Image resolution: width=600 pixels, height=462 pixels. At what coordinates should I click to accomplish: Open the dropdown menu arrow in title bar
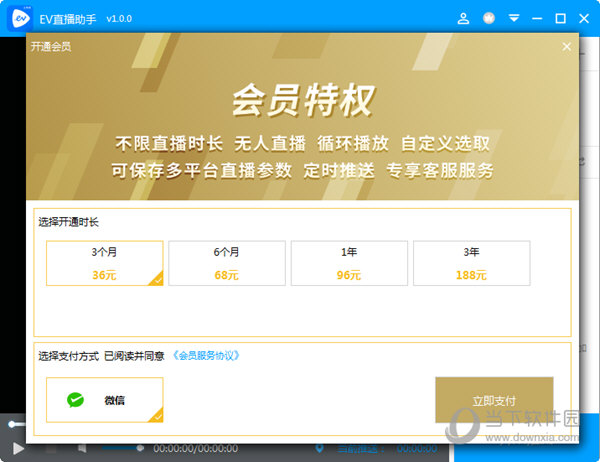coord(514,18)
